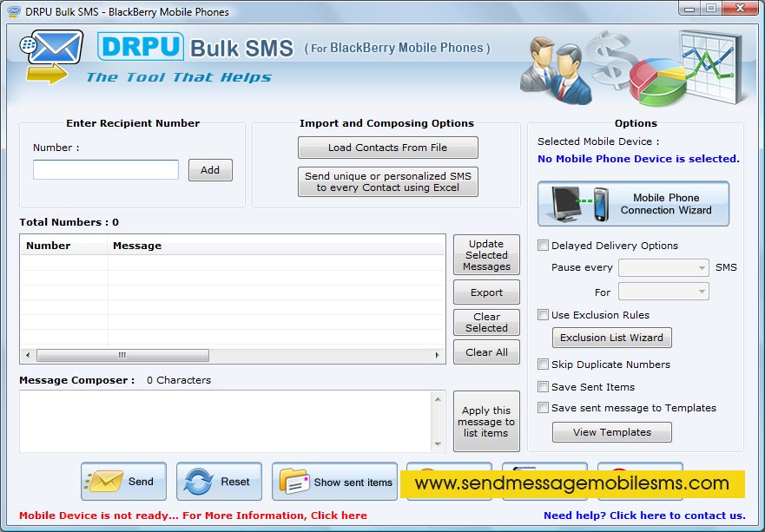Screen dimensions: 765x532
Task: Minimize the DRPU Bulk SMS window
Action: (x=689, y=9)
